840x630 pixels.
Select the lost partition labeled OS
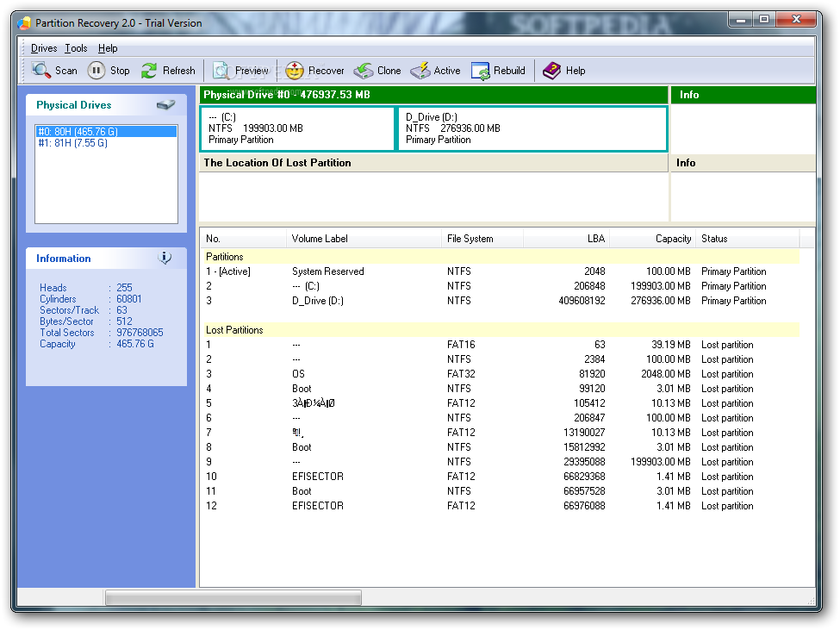tap(500, 374)
